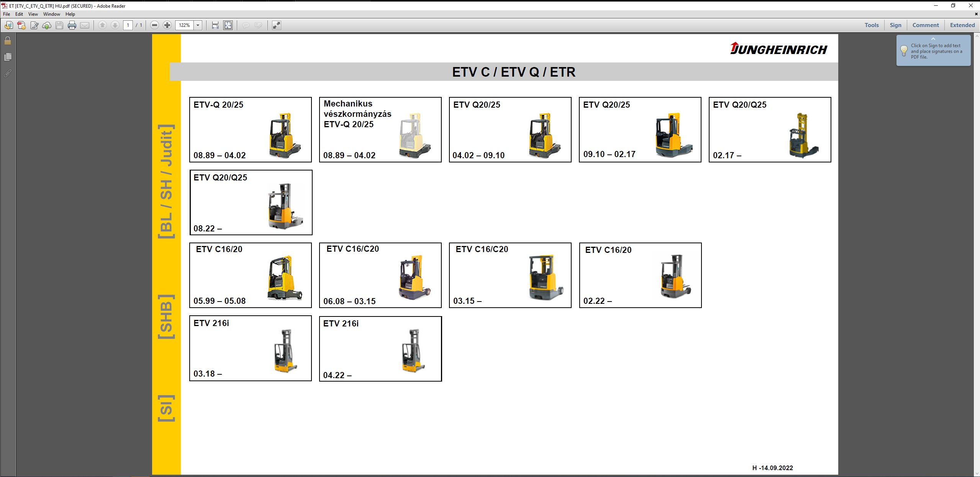Click the page number input field
This screenshot has height=477, width=980.
click(128, 25)
